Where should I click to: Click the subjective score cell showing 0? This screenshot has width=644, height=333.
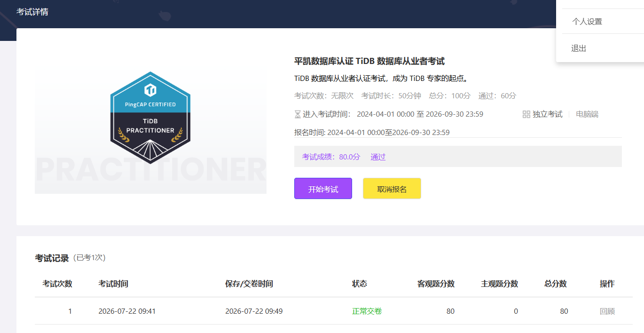(516, 311)
